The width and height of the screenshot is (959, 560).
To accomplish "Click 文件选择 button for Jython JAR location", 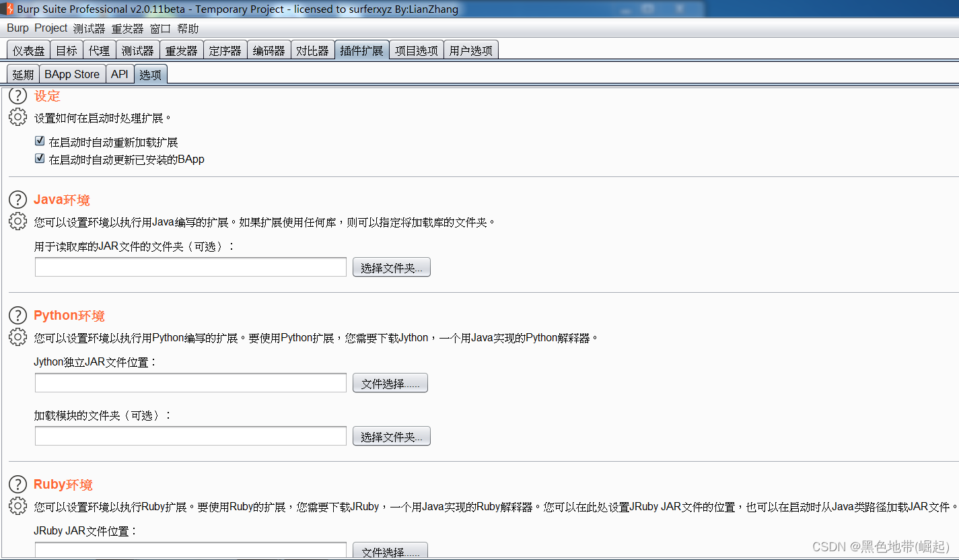I will coord(390,383).
